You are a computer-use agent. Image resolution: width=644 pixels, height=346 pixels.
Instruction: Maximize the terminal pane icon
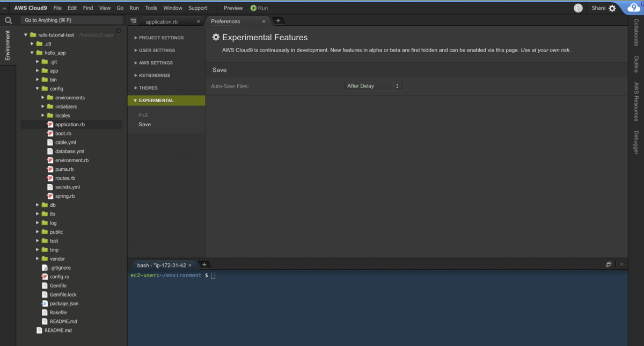point(609,264)
